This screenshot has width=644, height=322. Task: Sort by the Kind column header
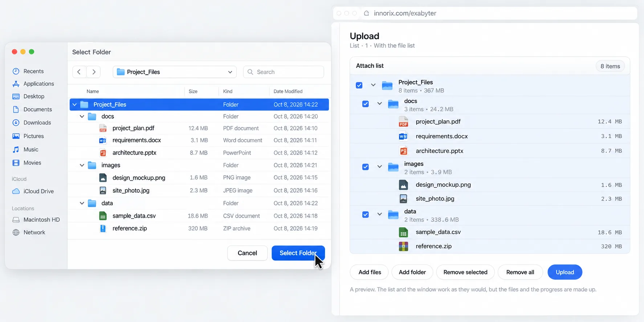[228, 91]
